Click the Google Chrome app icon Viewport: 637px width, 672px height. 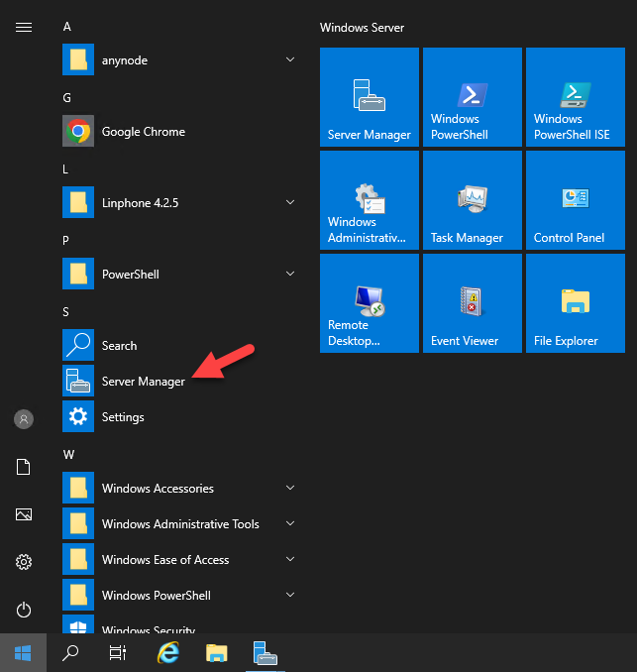(78, 131)
